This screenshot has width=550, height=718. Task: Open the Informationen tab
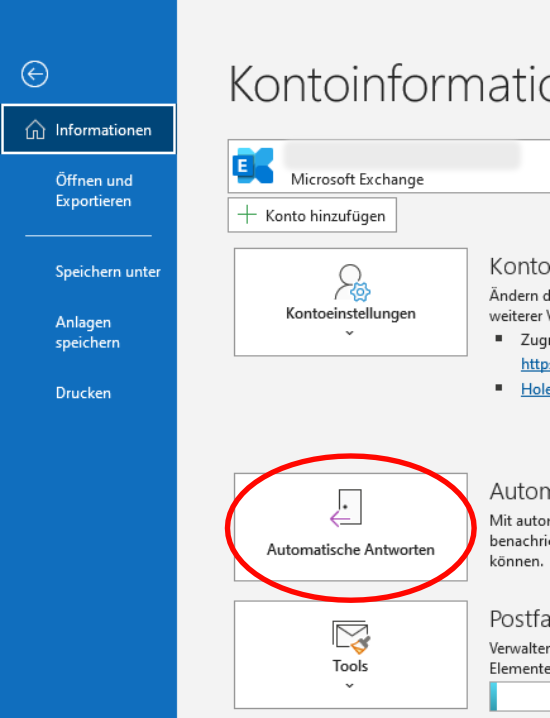tap(88, 130)
